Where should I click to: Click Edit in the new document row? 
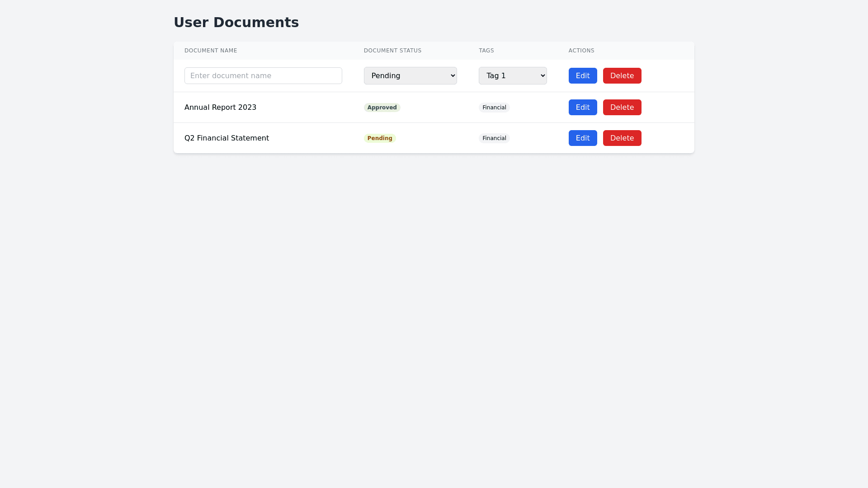(582, 75)
